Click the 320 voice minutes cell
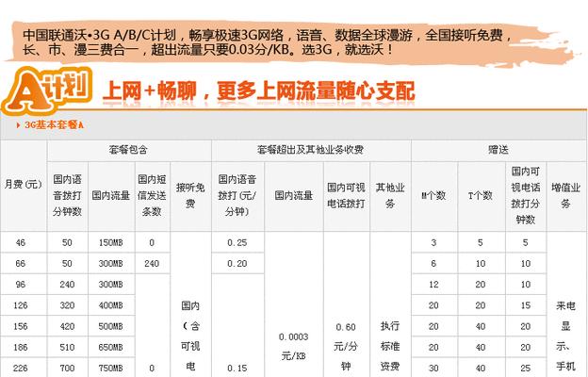Image resolution: width=588 pixels, height=377 pixels. (68, 305)
